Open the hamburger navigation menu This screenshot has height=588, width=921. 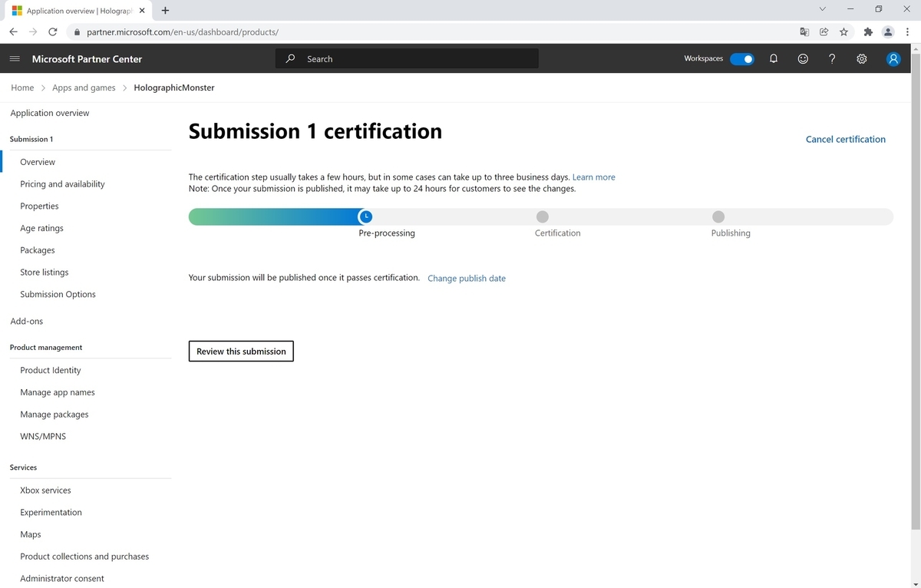point(15,59)
